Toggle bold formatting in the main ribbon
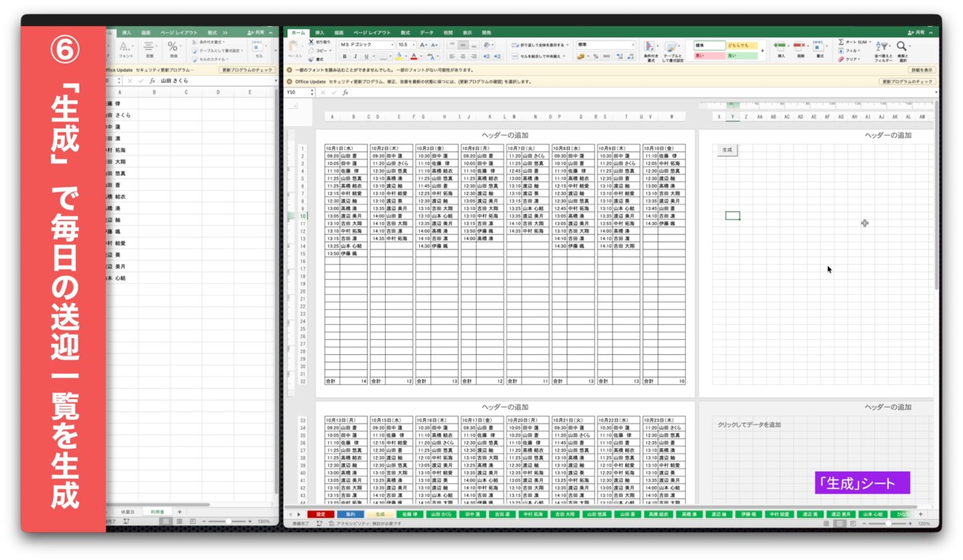 click(345, 56)
